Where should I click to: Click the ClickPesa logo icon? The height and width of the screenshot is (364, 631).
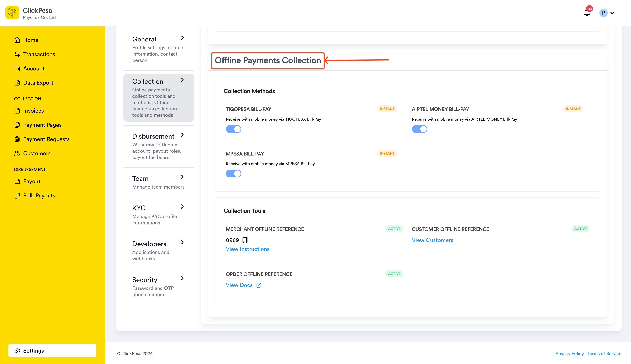(12, 12)
